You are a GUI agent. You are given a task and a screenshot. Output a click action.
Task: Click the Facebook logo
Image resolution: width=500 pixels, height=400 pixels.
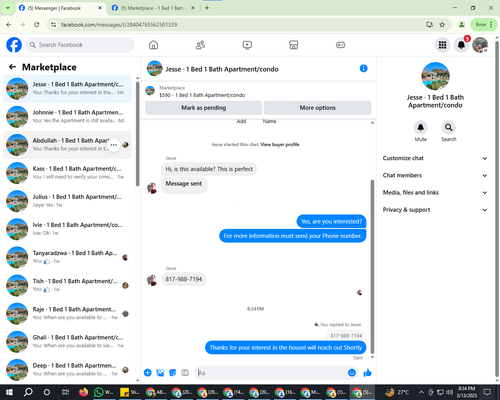point(14,45)
